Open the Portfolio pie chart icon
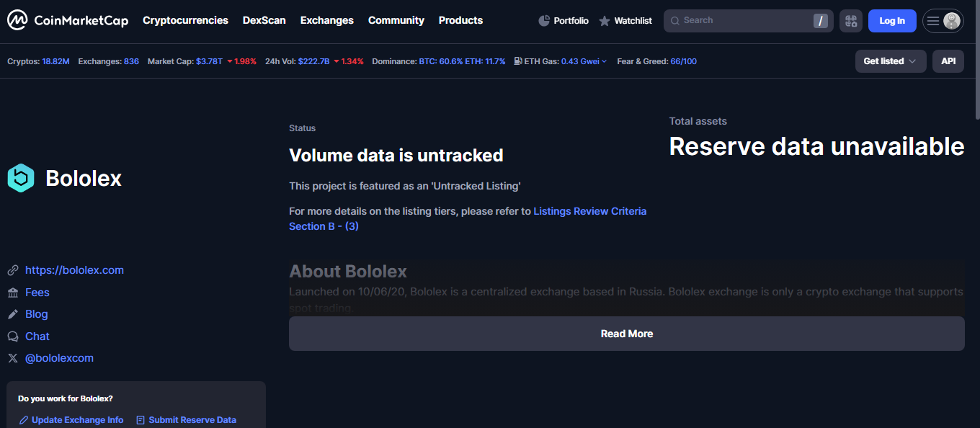This screenshot has height=428, width=980. tap(544, 21)
